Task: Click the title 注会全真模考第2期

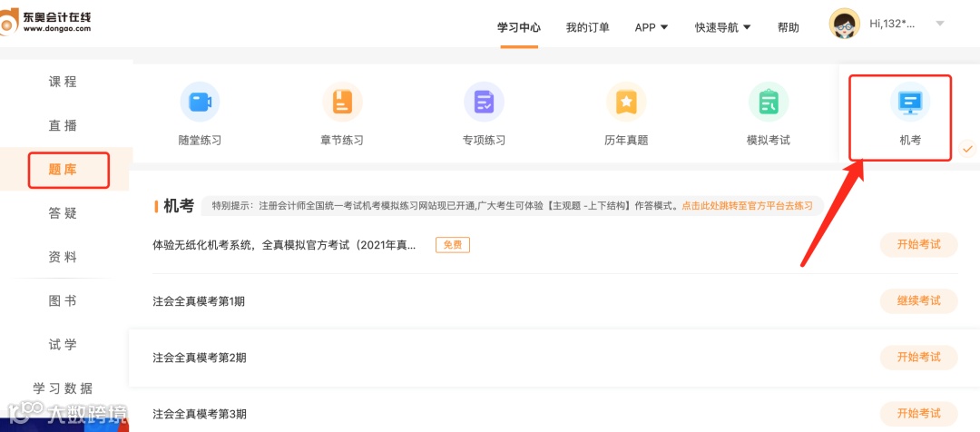Action: 200,358
